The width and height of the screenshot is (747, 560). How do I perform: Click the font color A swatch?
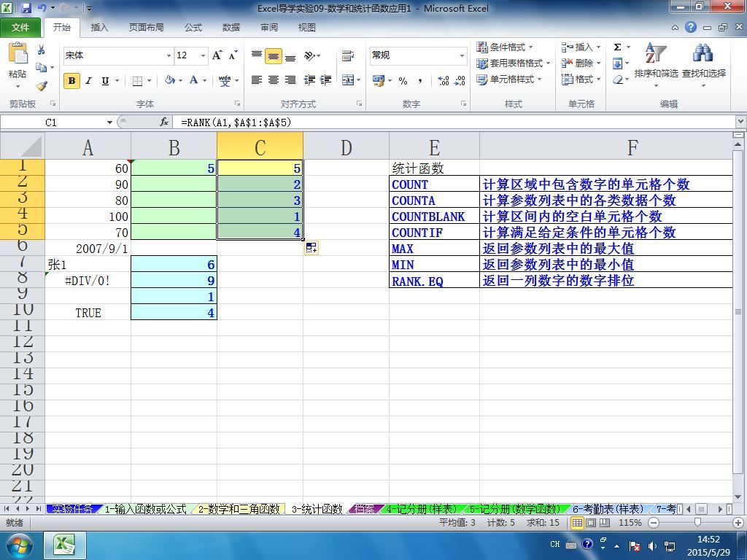point(194,80)
